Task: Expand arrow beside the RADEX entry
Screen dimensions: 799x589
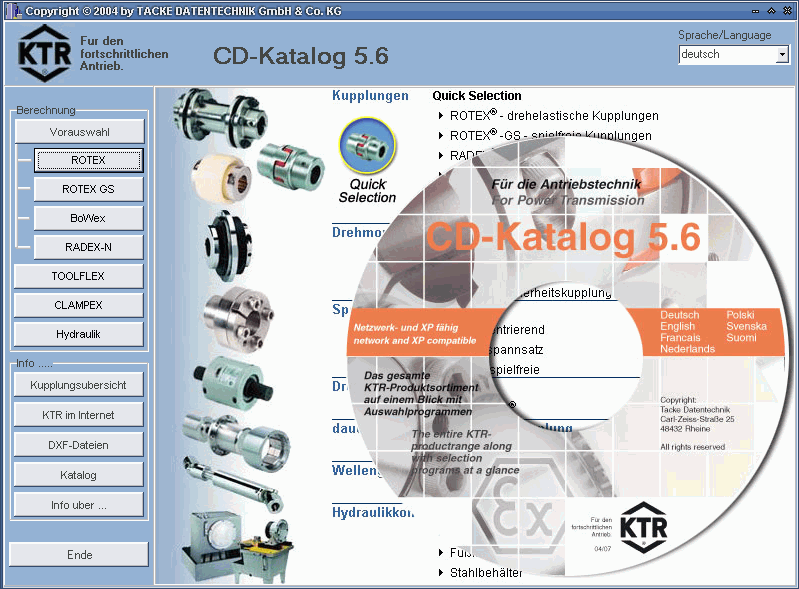Action: pyautogui.click(x=441, y=155)
